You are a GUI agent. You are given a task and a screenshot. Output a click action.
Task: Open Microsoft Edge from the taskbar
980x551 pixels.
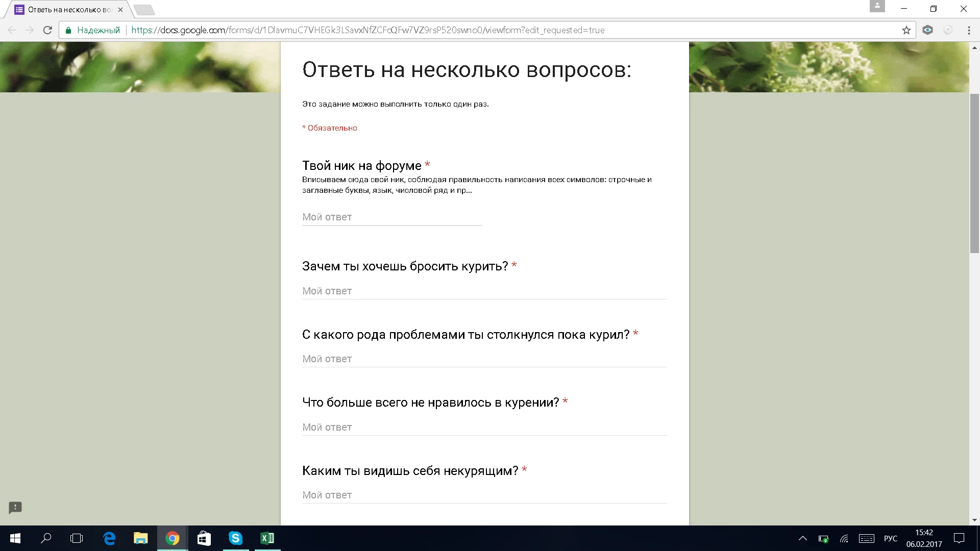[x=109, y=538]
